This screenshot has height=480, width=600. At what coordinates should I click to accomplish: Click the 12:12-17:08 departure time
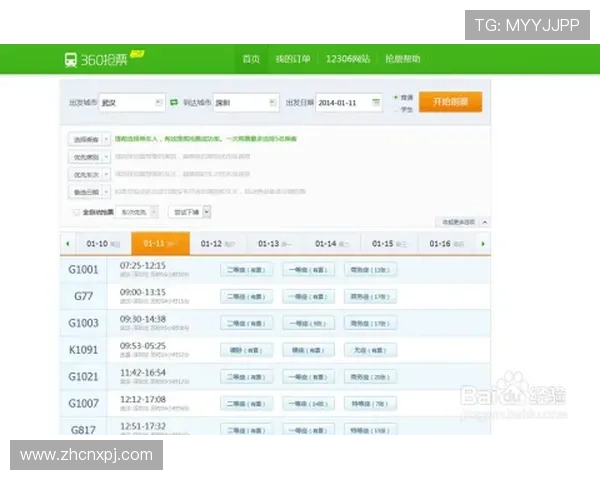coord(143,399)
